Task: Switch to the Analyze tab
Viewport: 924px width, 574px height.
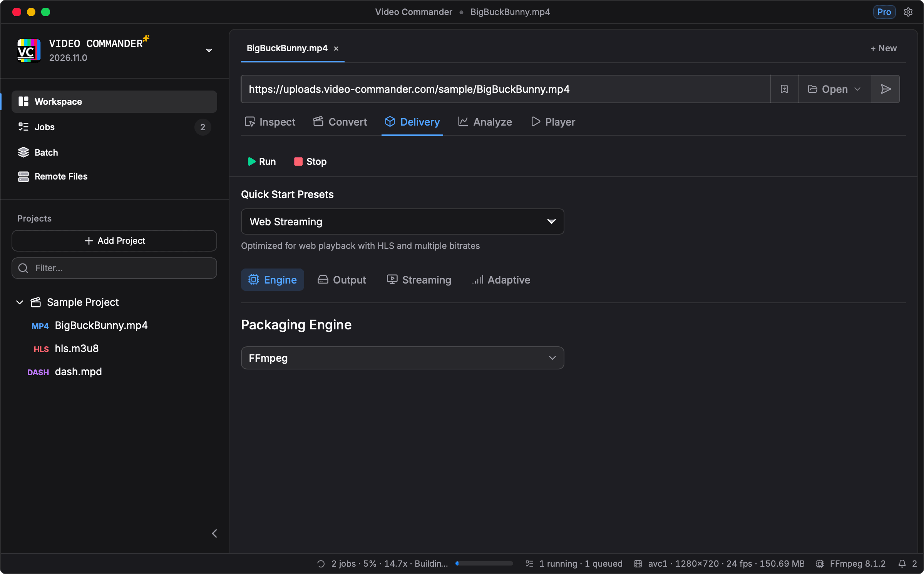Action: click(x=485, y=122)
